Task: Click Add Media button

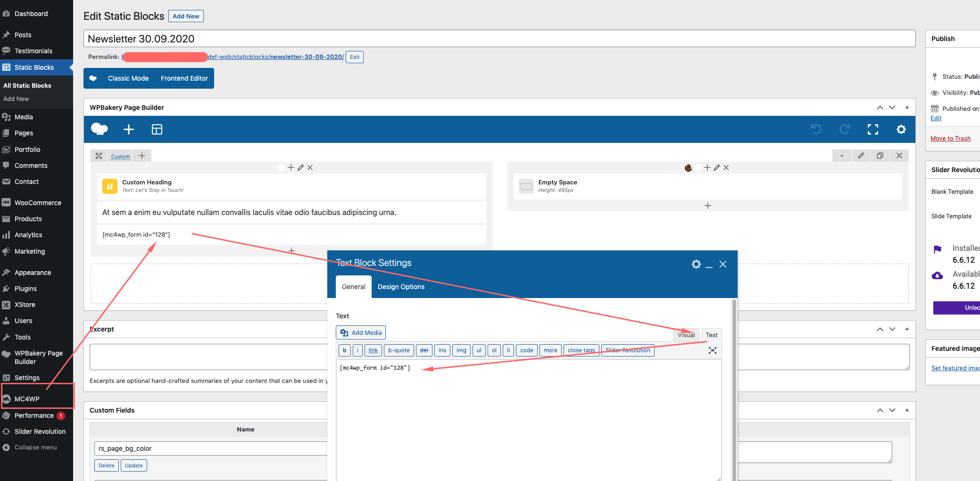Action: [361, 332]
